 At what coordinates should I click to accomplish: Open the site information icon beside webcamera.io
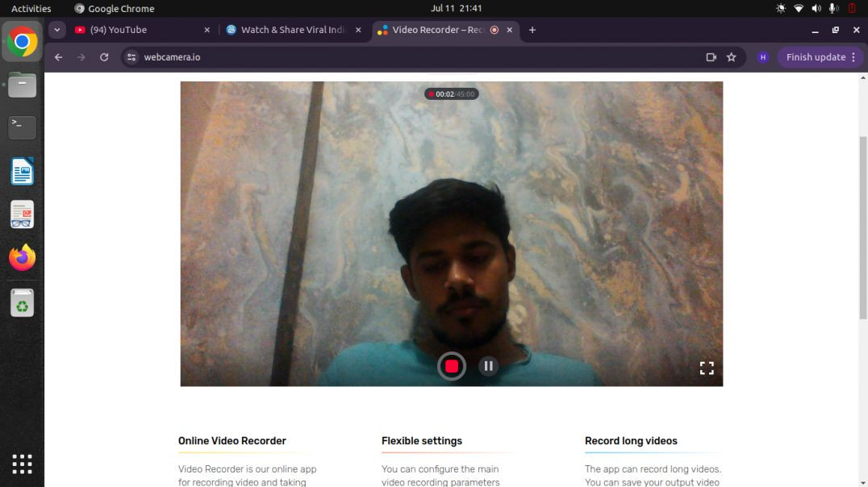131,57
